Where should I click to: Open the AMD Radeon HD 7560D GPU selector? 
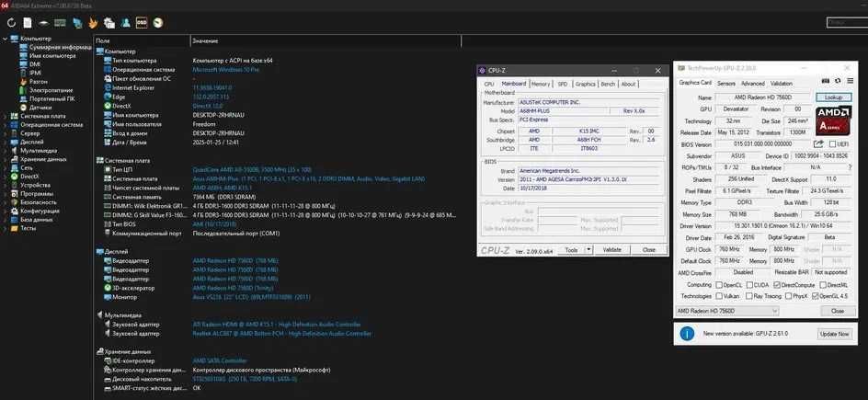[726, 311]
